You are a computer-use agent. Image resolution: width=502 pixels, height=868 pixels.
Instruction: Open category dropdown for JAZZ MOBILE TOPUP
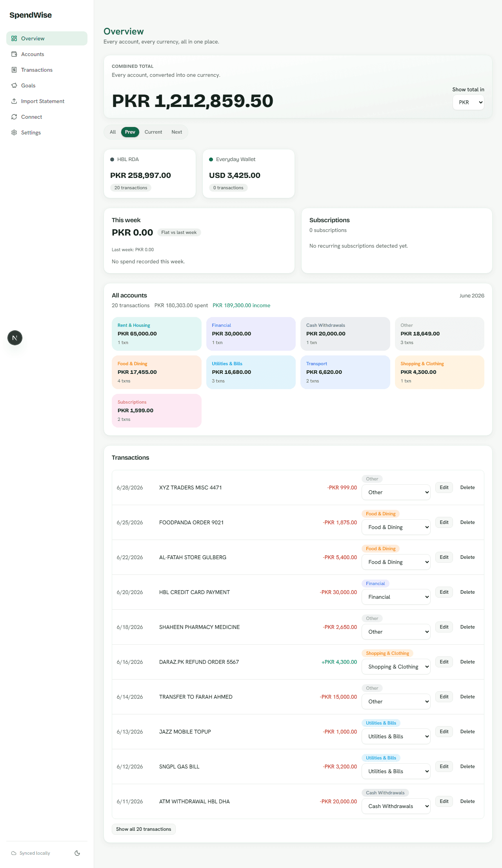tap(396, 736)
